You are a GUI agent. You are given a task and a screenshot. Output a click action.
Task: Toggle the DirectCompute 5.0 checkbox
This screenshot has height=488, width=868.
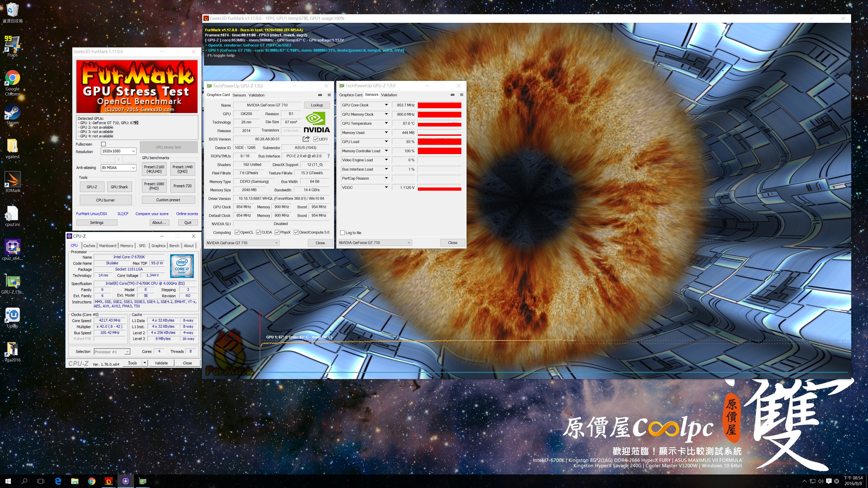pos(296,232)
